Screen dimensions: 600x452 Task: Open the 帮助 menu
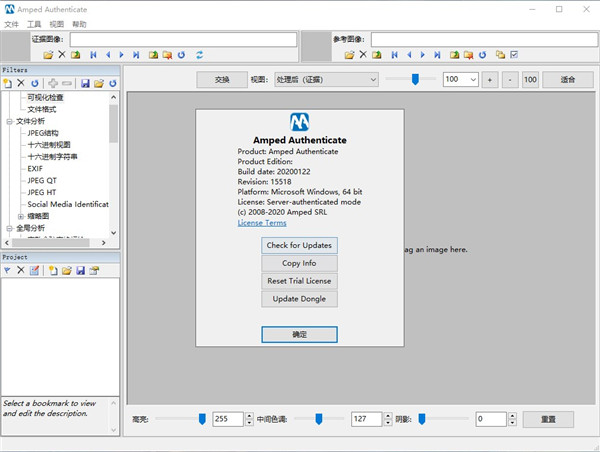pyautogui.click(x=79, y=24)
